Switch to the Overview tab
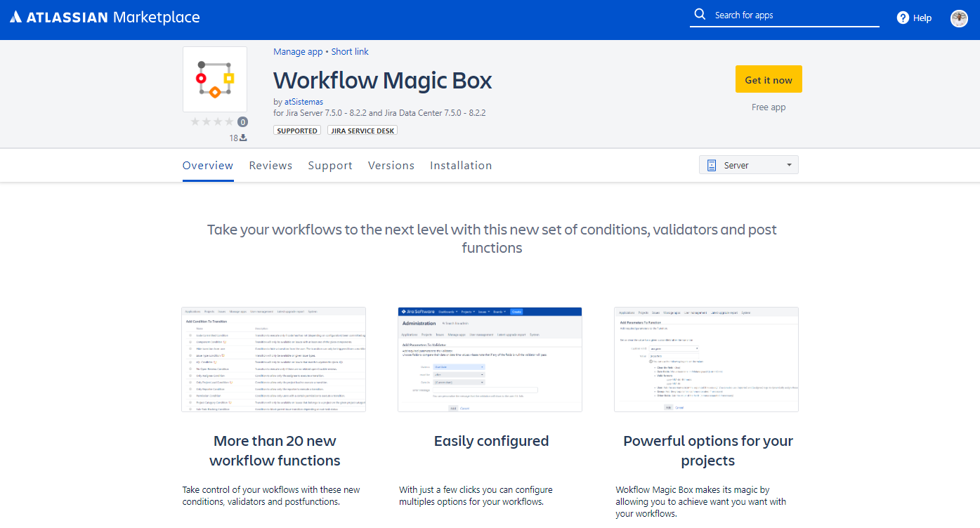The width and height of the screenshot is (980, 528). (208, 166)
